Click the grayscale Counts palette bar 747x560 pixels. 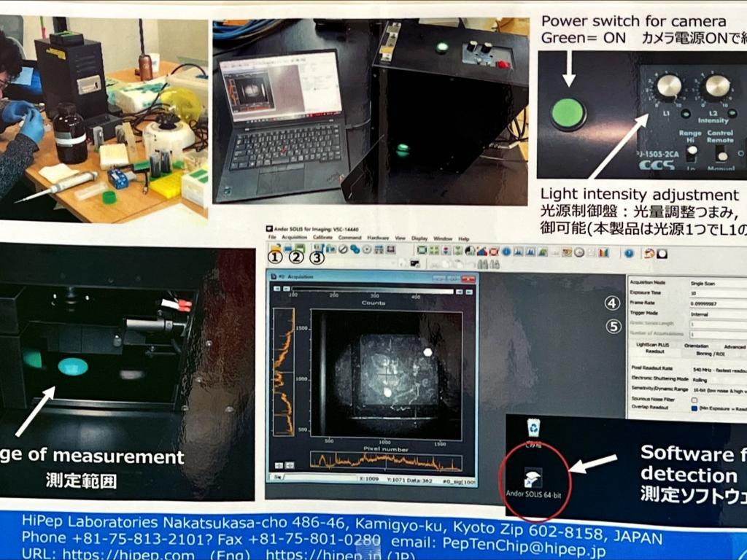click(373, 290)
